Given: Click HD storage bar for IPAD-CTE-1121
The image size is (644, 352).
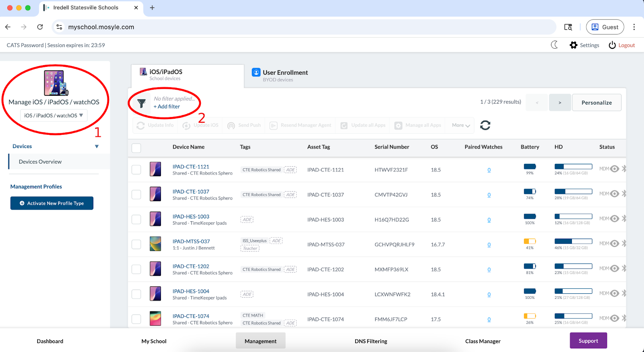Looking at the screenshot, I should tap(573, 167).
